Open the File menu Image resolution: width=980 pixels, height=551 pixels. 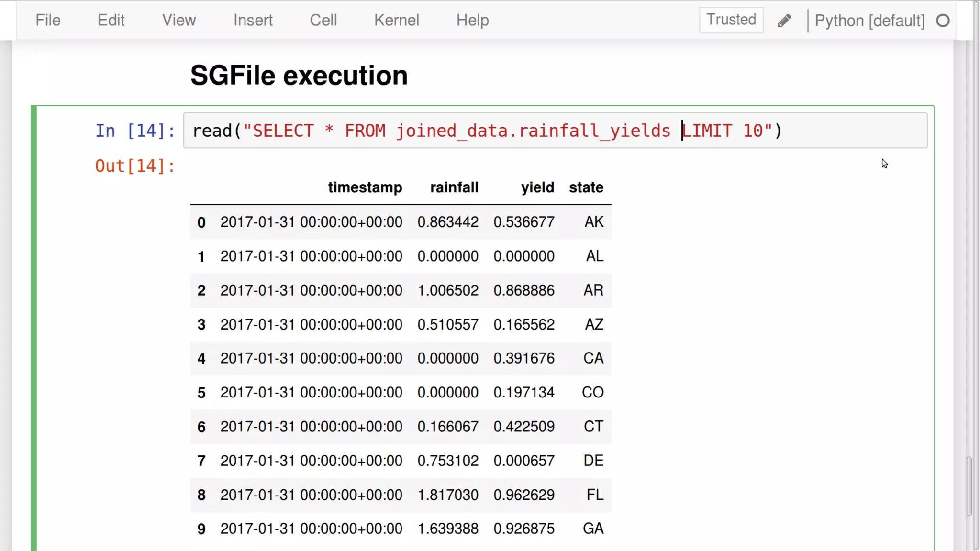point(48,20)
